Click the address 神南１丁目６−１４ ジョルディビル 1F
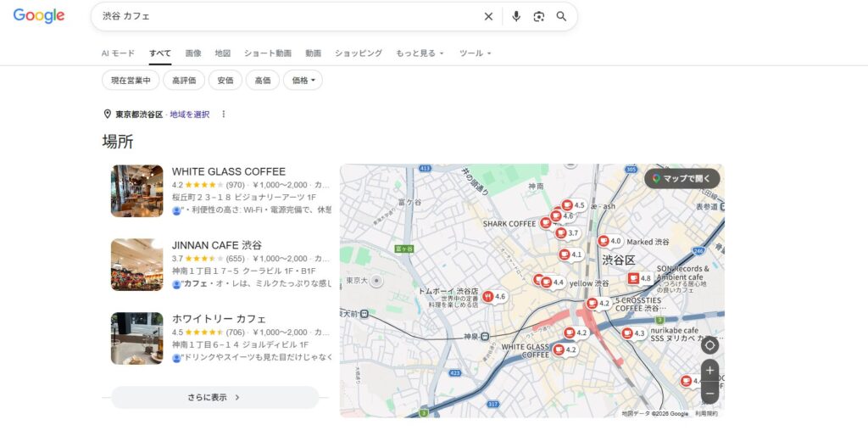Screen dimensions: 868x436 point(240,344)
